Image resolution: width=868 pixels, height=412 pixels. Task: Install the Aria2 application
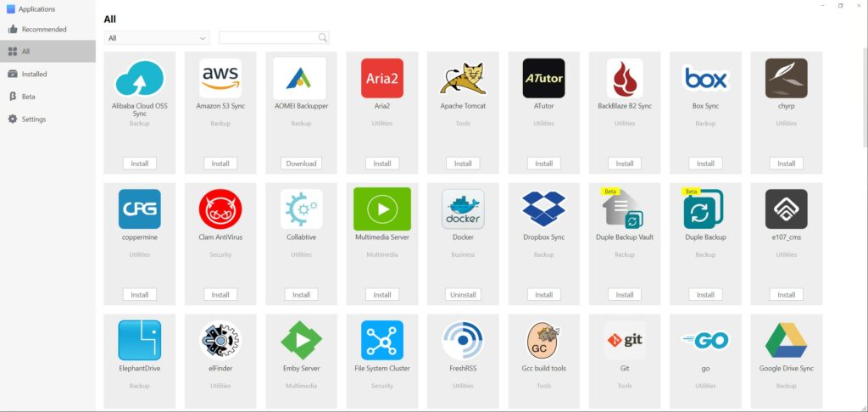coord(382,164)
